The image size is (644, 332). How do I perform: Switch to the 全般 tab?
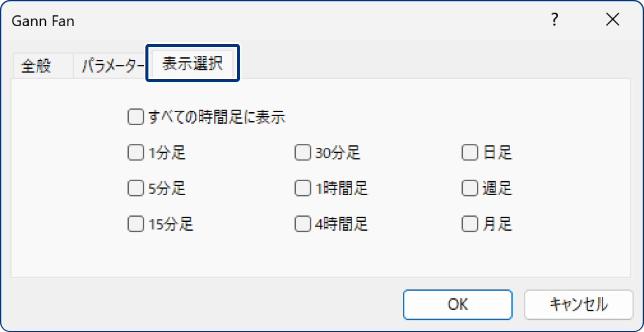coord(36,66)
